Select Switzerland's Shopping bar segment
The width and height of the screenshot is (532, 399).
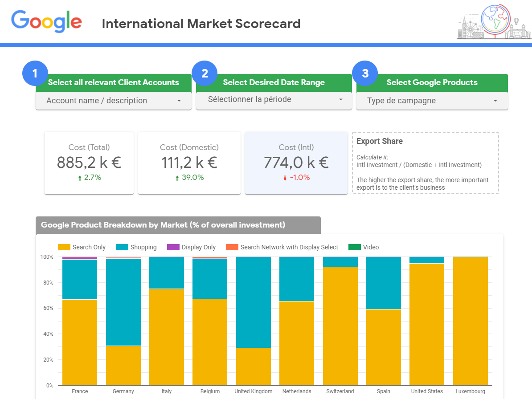pos(340,262)
